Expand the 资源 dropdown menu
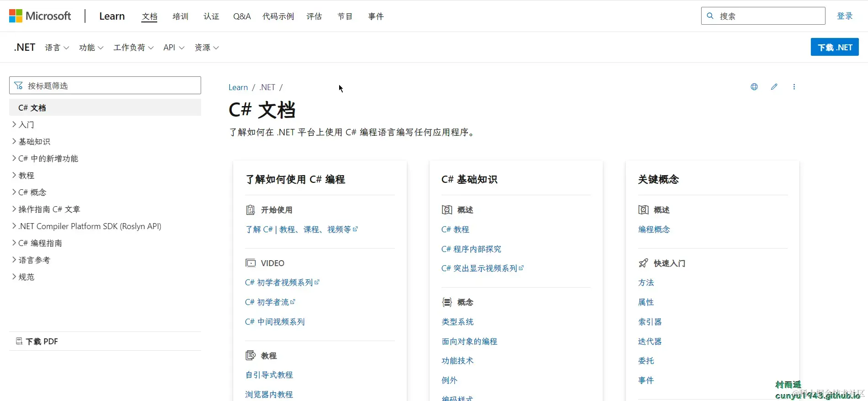The width and height of the screenshot is (868, 401). [207, 48]
